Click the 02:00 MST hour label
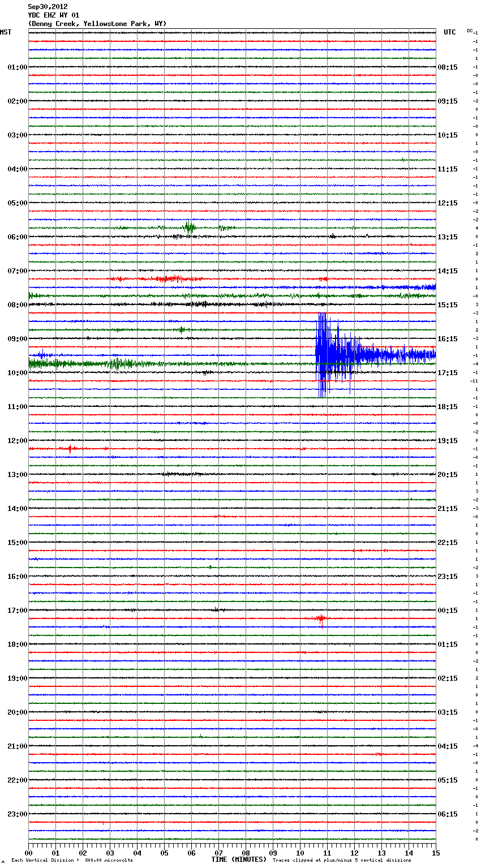 18,101
